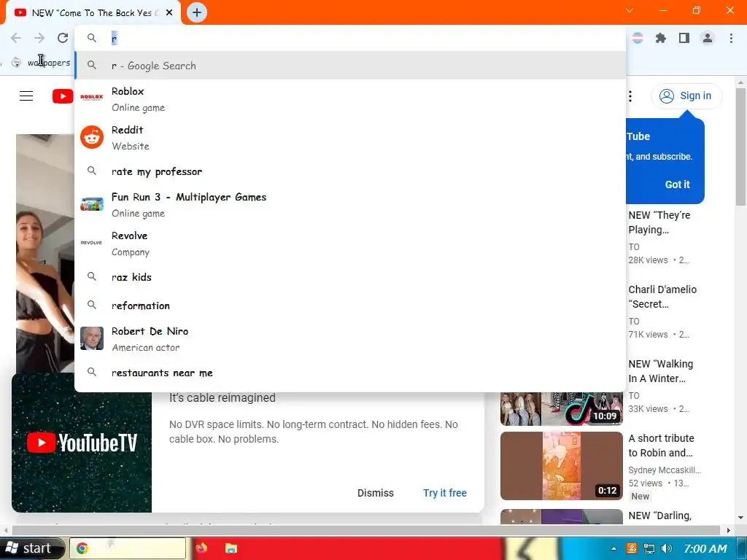
Task: Launch Firefox from the taskbar
Action: tap(201, 548)
